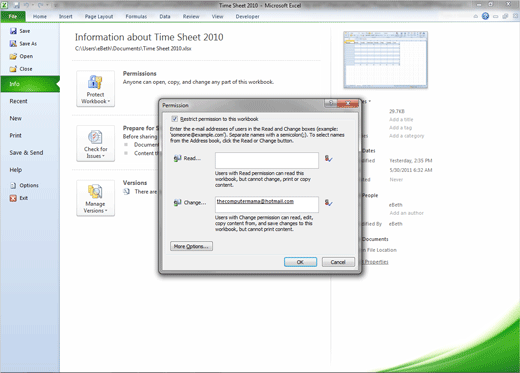Click the red Exit icon
Screen dimensions: 520x373
point(13,198)
